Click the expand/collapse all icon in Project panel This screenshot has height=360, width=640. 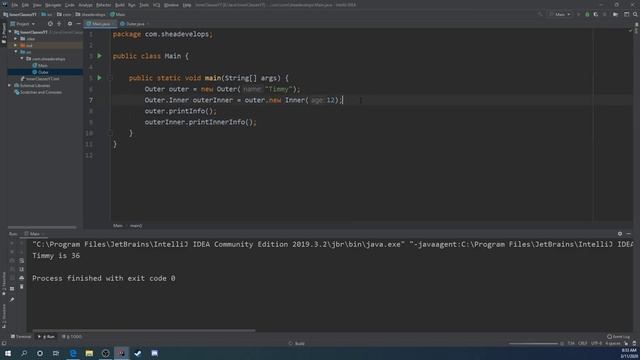59,24
